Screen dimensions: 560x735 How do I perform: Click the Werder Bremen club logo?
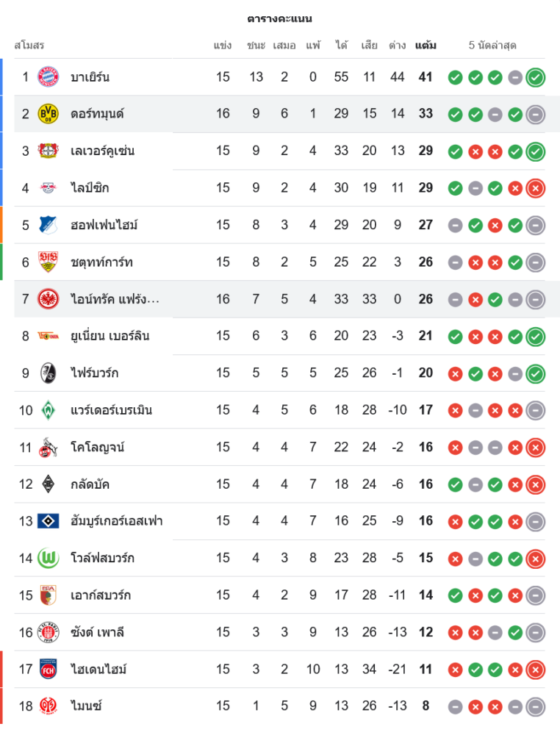click(x=48, y=410)
